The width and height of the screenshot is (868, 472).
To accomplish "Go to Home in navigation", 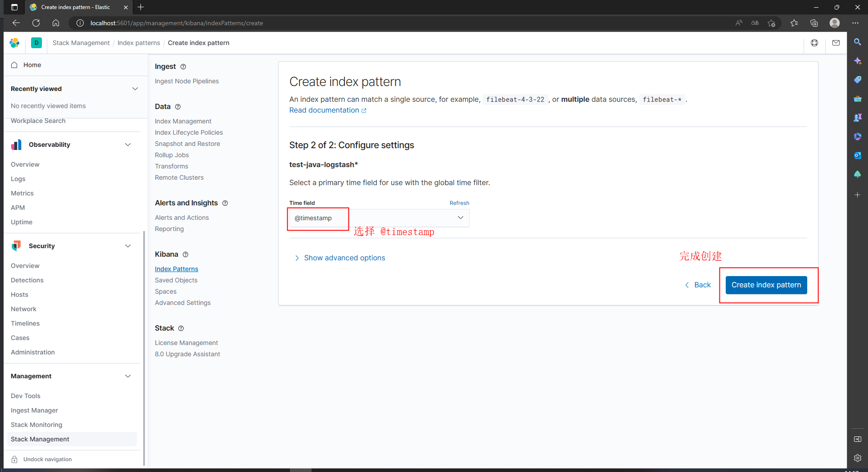I will pyautogui.click(x=32, y=65).
